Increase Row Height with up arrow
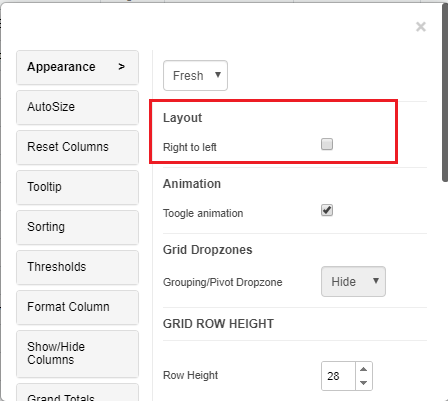 364,369
